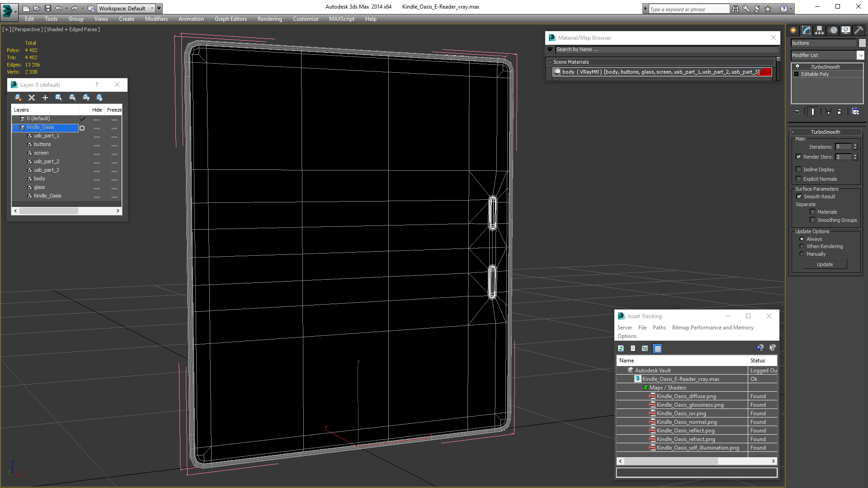The image size is (868, 488).
Task: Open the Edit menu
Action: click(x=29, y=19)
